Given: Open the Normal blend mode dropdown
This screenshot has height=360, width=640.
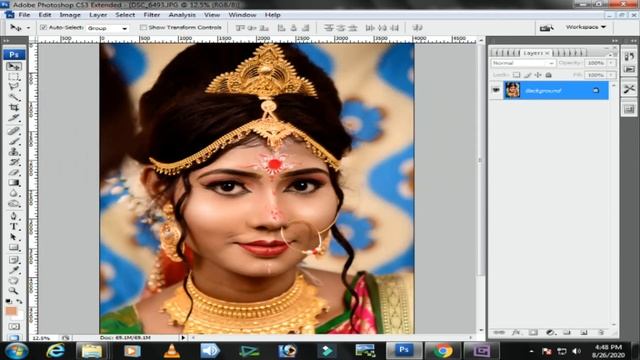Looking at the screenshot, I should [523, 63].
